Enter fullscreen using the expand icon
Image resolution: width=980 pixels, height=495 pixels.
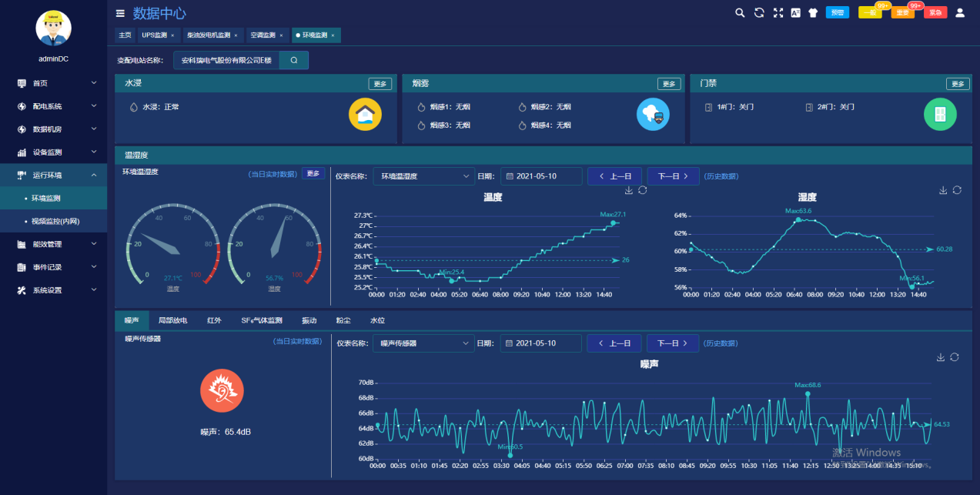(x=778, y=12)
